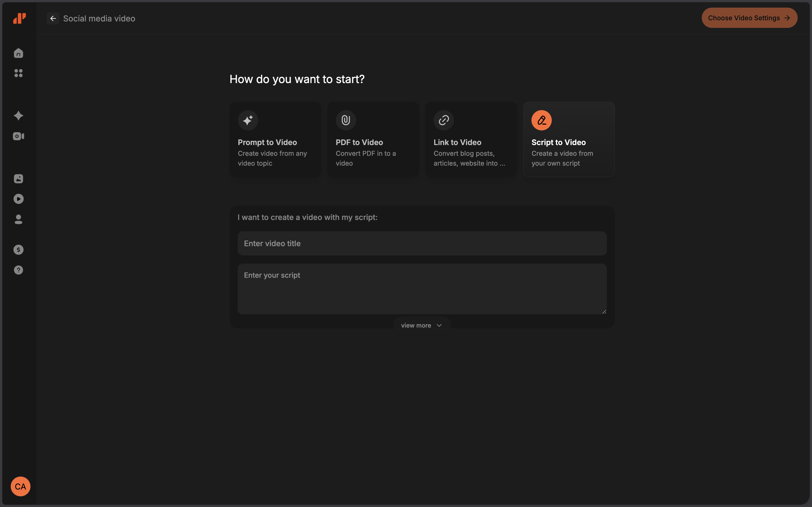
Task: Open help with the question mark icon
Action: (x=18, y=270)
